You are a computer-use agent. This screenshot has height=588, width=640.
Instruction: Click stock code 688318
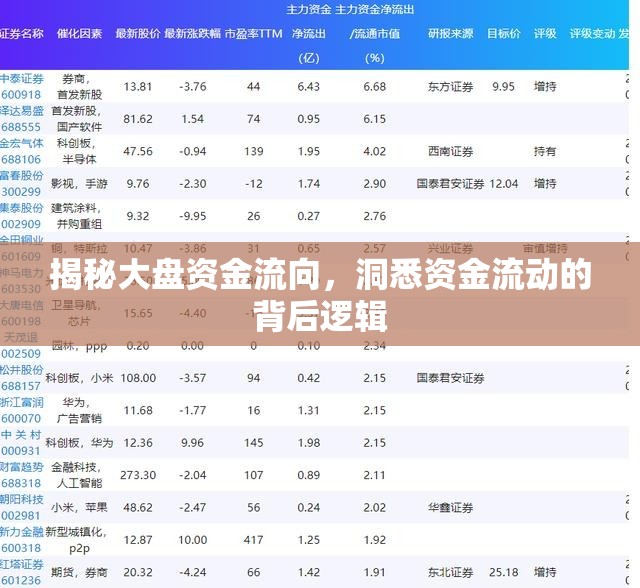pos(21,483)
